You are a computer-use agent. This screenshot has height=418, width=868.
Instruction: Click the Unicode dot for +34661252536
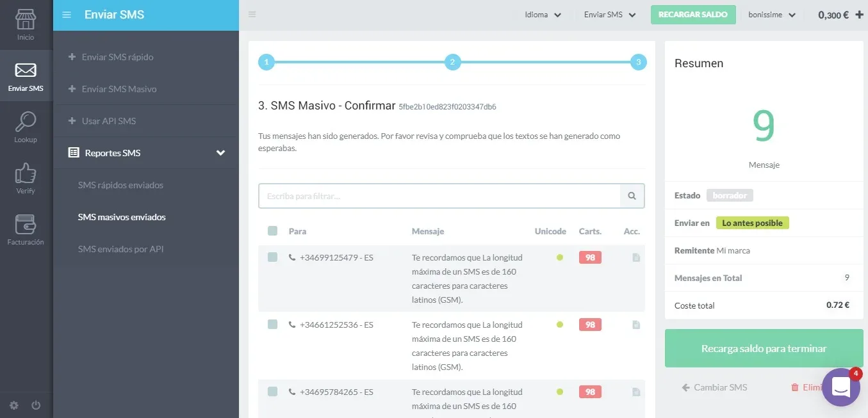point(560,325)
